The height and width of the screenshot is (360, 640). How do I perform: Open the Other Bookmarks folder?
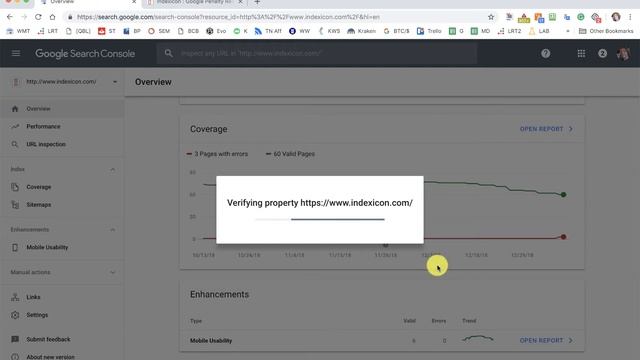[606, 31]
